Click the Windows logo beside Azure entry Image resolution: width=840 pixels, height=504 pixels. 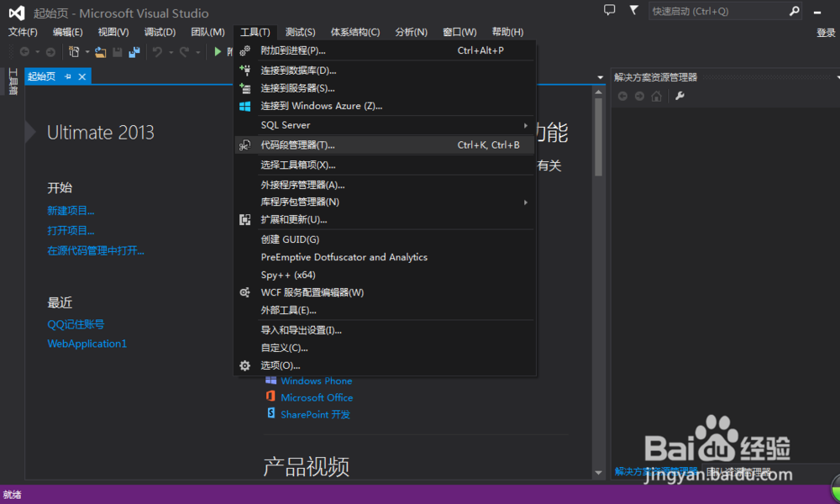click(244, 106)
